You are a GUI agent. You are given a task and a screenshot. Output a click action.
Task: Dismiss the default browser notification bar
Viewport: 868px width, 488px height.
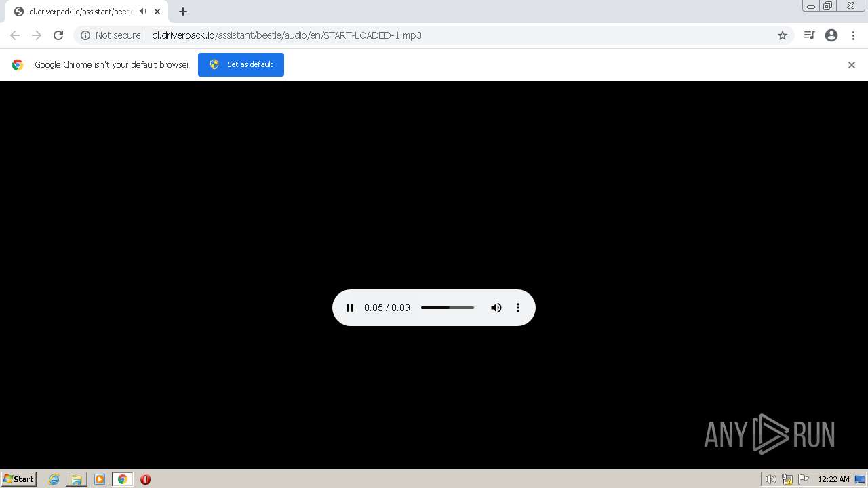pyautogui.click(x=852, y=65)
